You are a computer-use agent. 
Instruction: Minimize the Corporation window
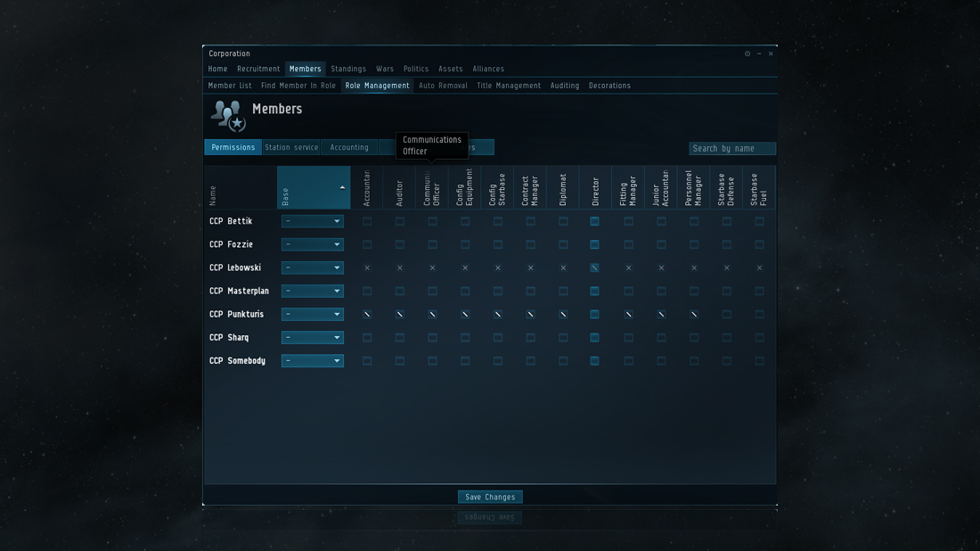point(759,53)
